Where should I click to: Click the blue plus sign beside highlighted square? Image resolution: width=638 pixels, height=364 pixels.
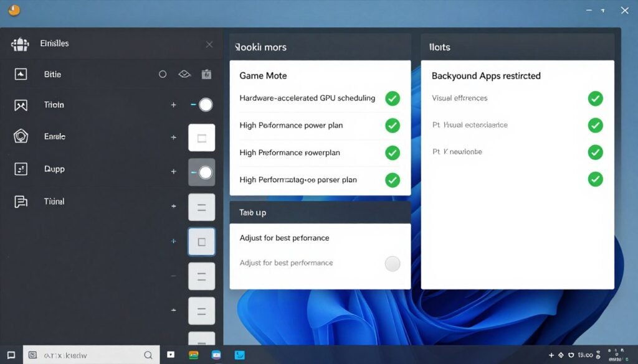[173, 241]
